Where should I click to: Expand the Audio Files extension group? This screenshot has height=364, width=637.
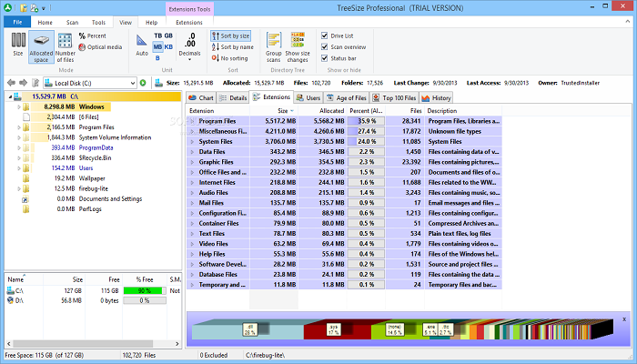click(192, 193)
